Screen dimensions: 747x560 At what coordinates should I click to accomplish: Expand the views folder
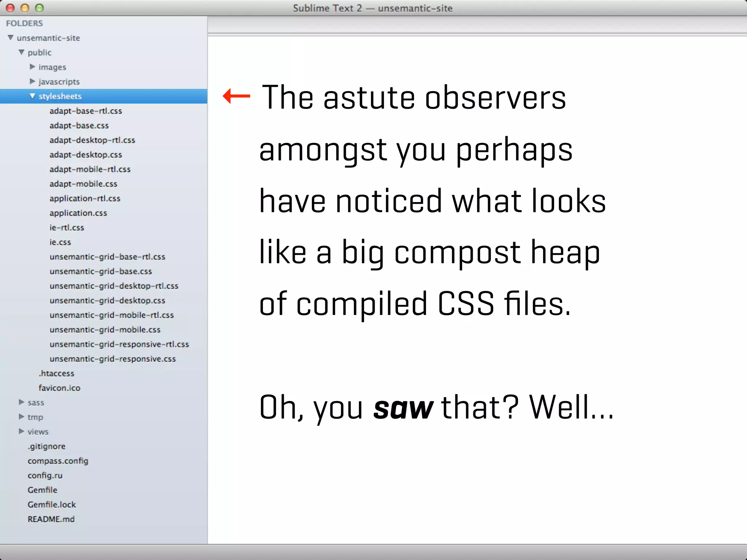click(x=22, y=431)
